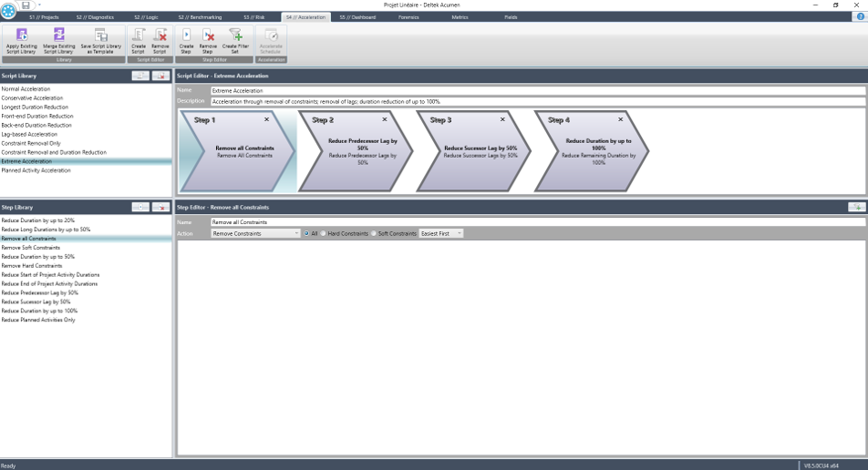Close Step 4 with its X
The image size is (868, 470).
click(621, 119)
